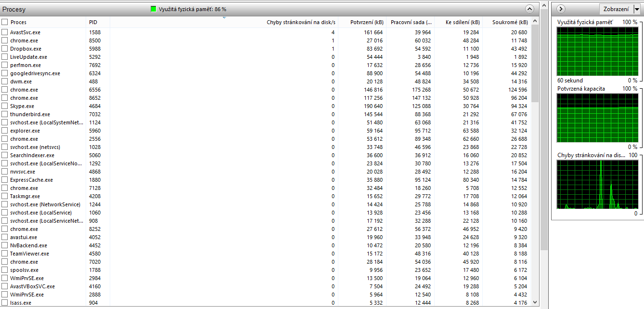Screen dimensions: 644x309
Task: Check the explorer.exe checkbox
Action: click(5, 131)
